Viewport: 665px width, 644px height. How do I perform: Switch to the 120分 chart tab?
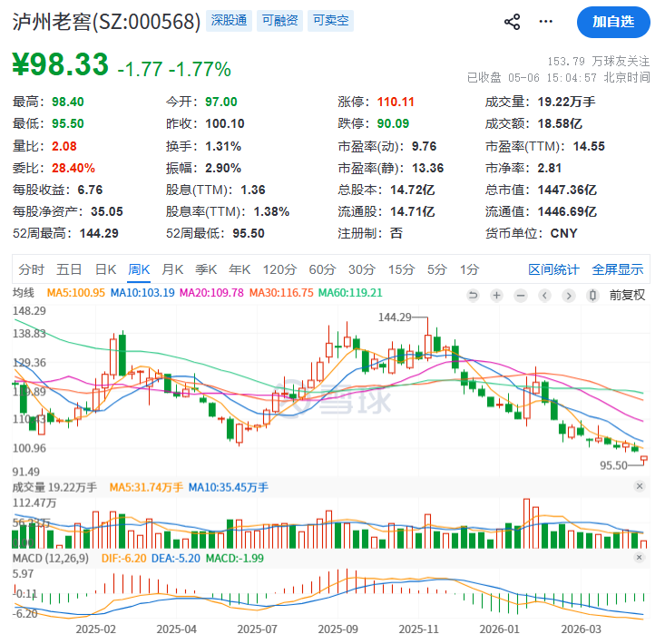[279, 269]
